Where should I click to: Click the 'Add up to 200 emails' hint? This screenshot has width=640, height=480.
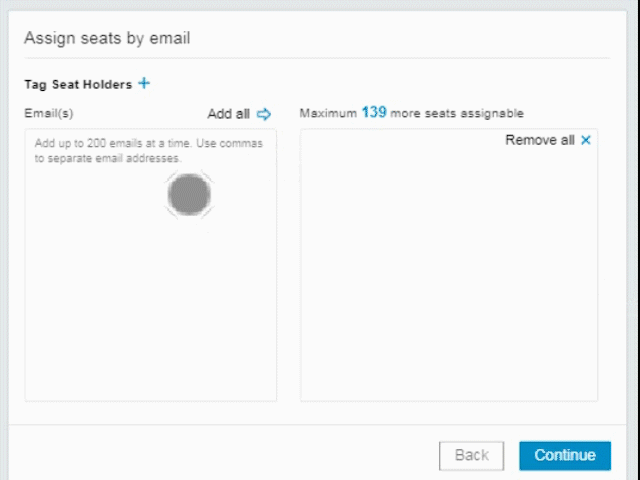[148, 144]
